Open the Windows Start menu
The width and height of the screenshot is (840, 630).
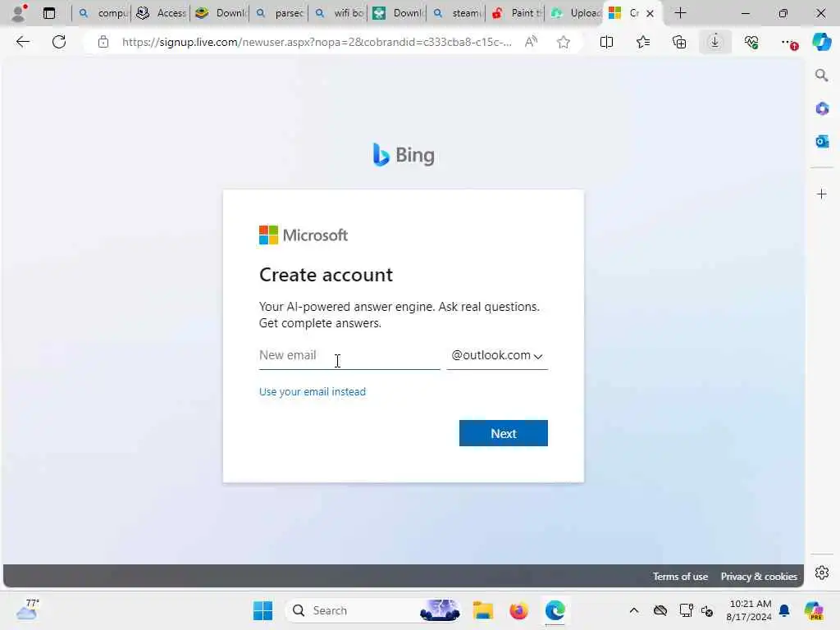point(262,610)
